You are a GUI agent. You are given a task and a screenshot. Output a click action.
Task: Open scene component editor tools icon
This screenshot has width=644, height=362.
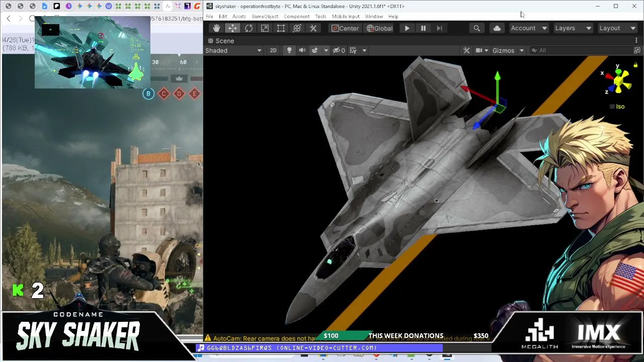466,50
